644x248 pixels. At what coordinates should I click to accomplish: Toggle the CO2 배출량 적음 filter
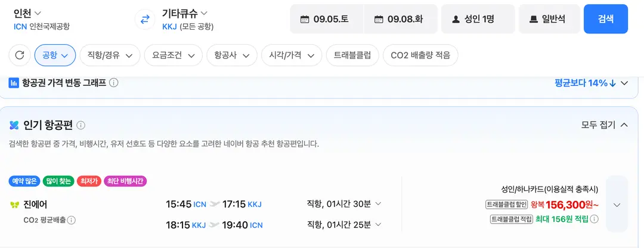(420, 55)
